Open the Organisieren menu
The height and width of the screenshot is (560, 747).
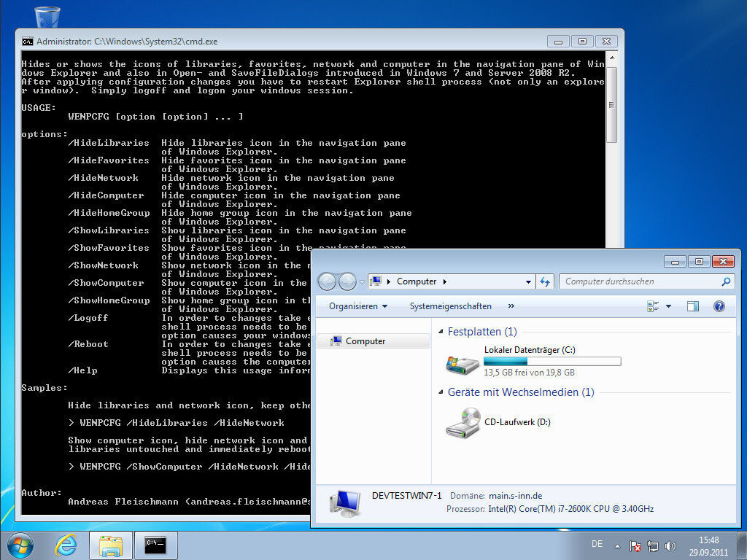tap(358, 306)
